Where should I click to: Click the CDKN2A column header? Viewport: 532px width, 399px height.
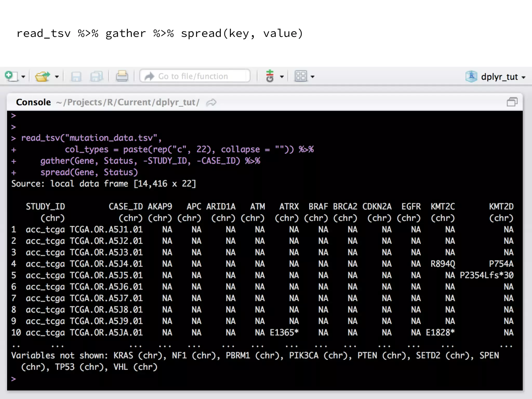(x=377, y=207)
